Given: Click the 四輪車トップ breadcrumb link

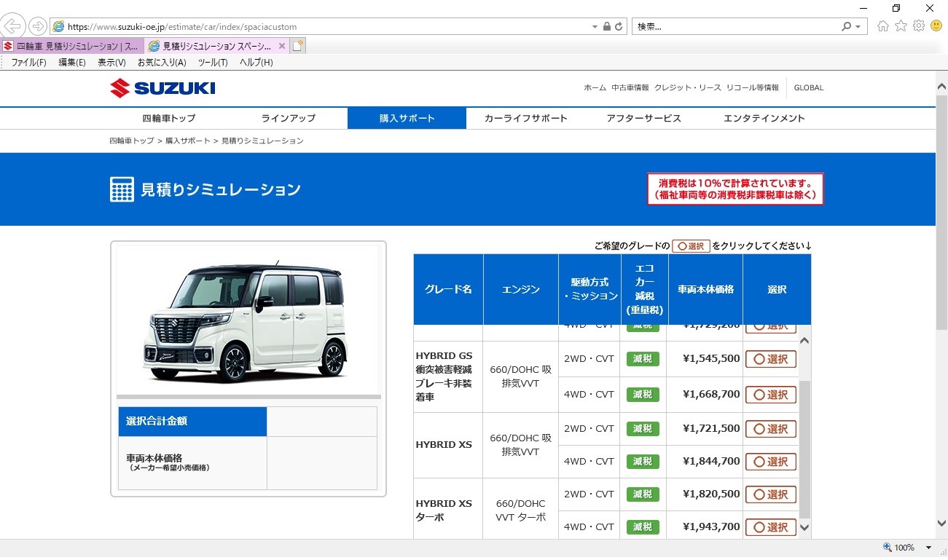Looking at the screenshot, I should (132, 141).
